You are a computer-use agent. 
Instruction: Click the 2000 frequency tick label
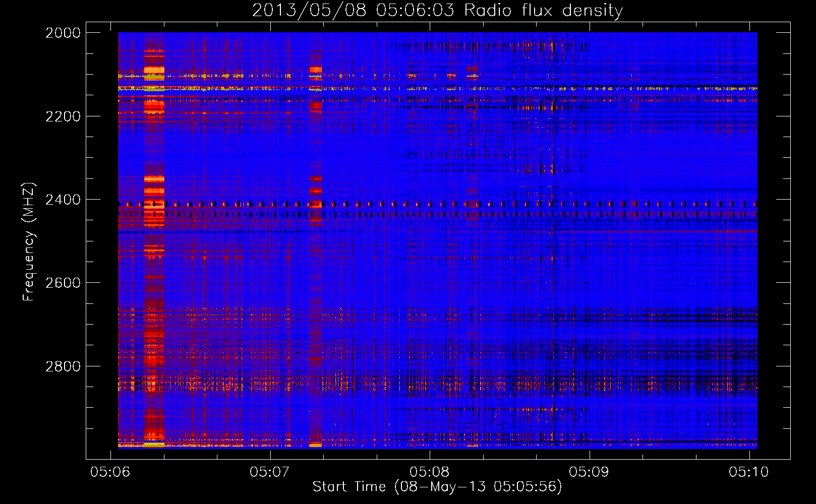point(63,33)
